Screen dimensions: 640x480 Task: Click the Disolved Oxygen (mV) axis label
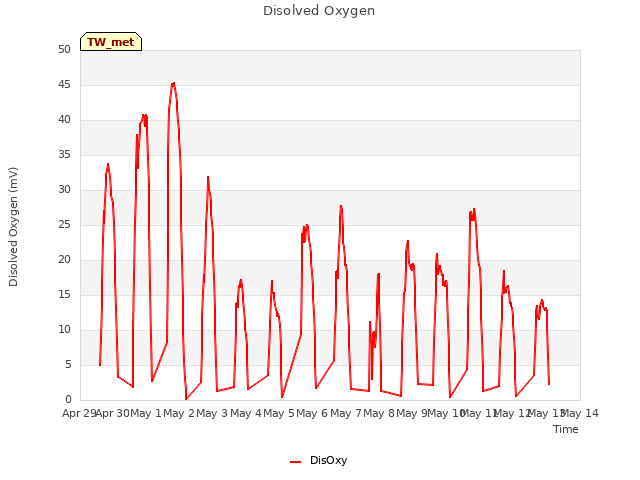13,227
